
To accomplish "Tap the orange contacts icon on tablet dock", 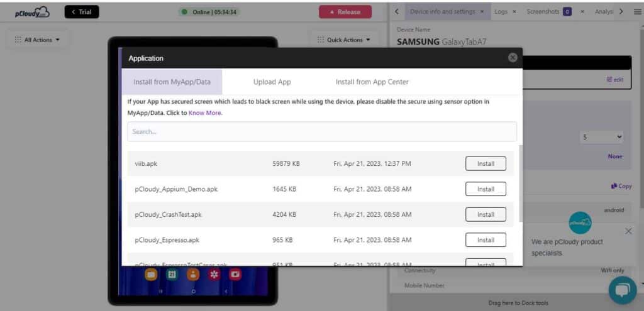I will (193, 275).
